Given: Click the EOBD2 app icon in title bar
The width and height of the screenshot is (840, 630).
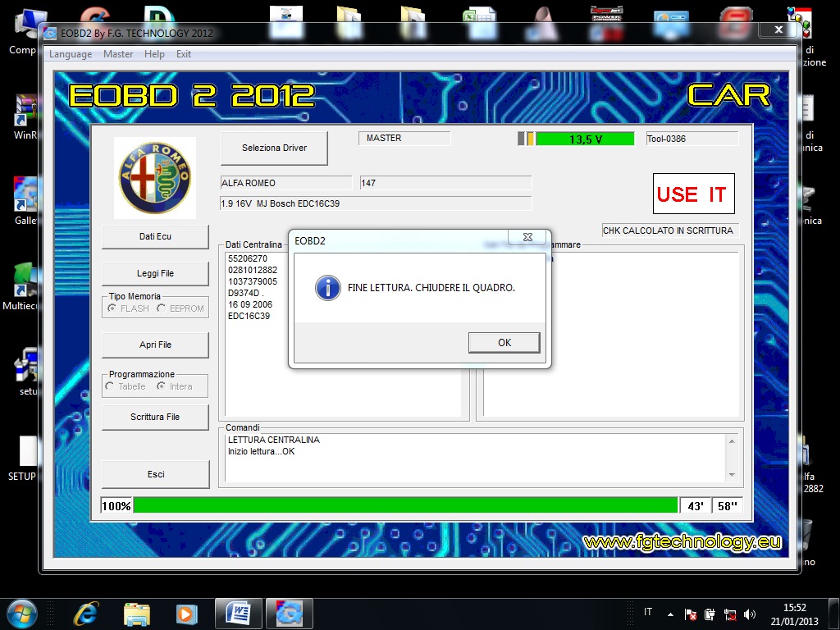Looking at the screenshot, I should pos(50,33).
